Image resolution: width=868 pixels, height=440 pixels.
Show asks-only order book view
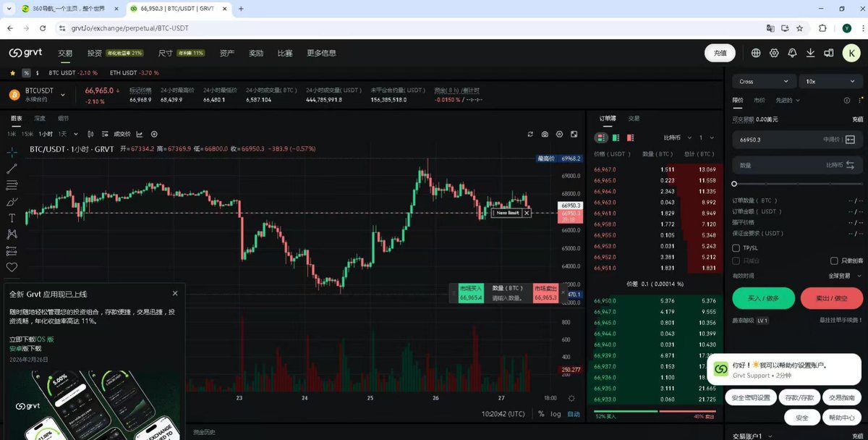pos(630,137)
